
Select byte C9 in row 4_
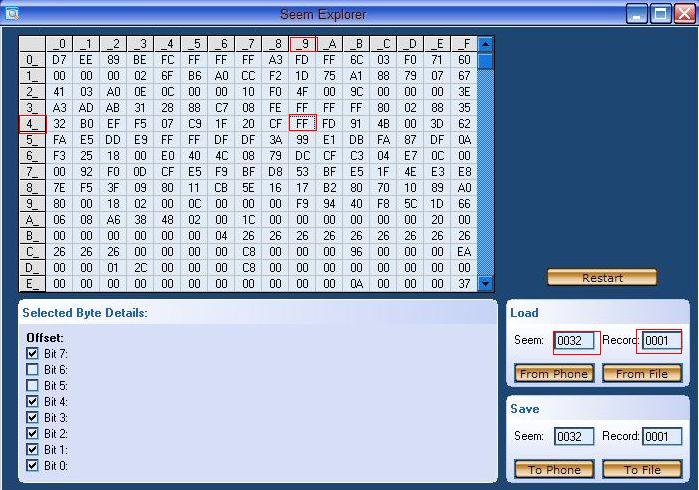pos(194,124)
